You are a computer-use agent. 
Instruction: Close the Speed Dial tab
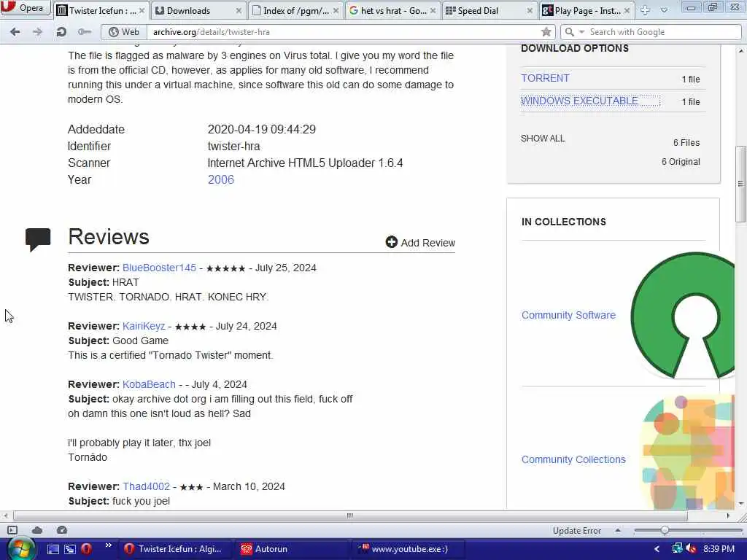pos(530,10)
